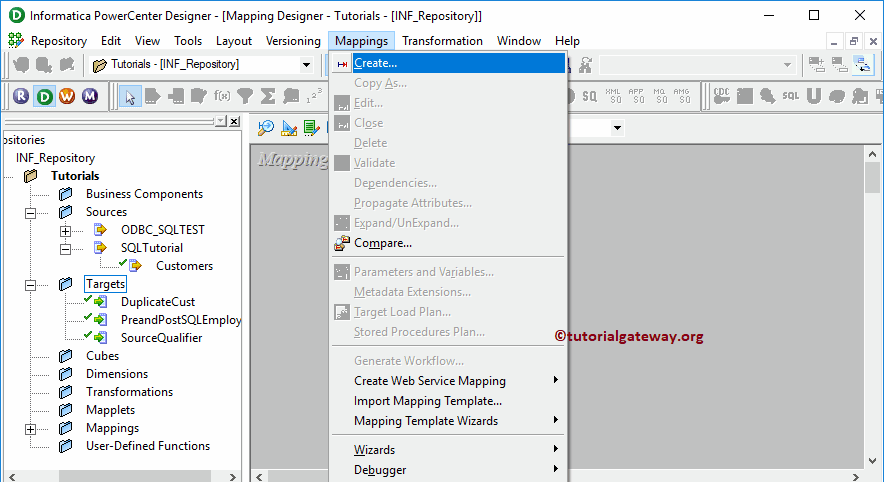Launch the Workflow Monitor (M) icon
This screenshot has height=482, width=884.
90,96
